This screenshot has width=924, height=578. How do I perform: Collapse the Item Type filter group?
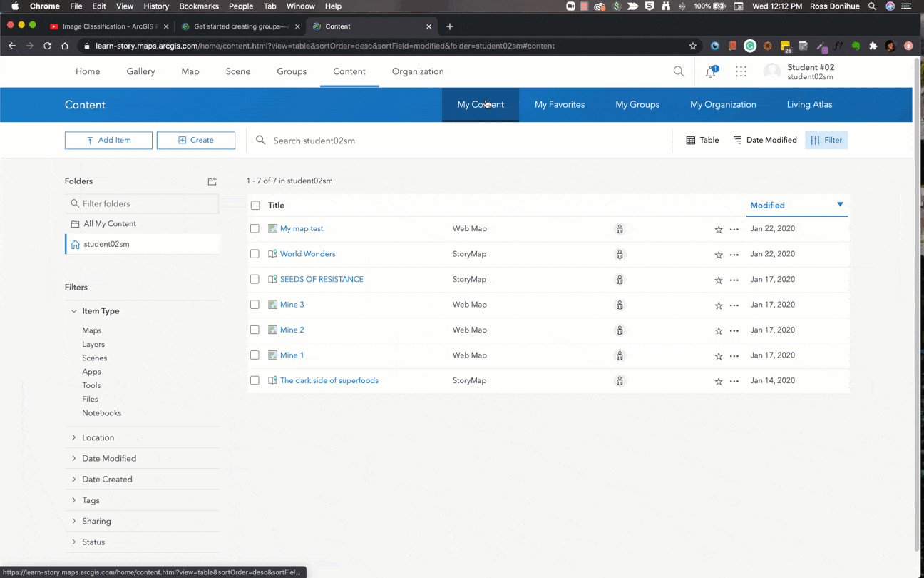coord(100,311)
